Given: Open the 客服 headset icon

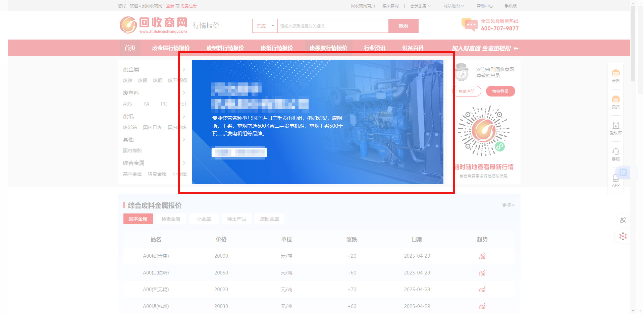Looking at the screenshot, I should pos(615,154).
